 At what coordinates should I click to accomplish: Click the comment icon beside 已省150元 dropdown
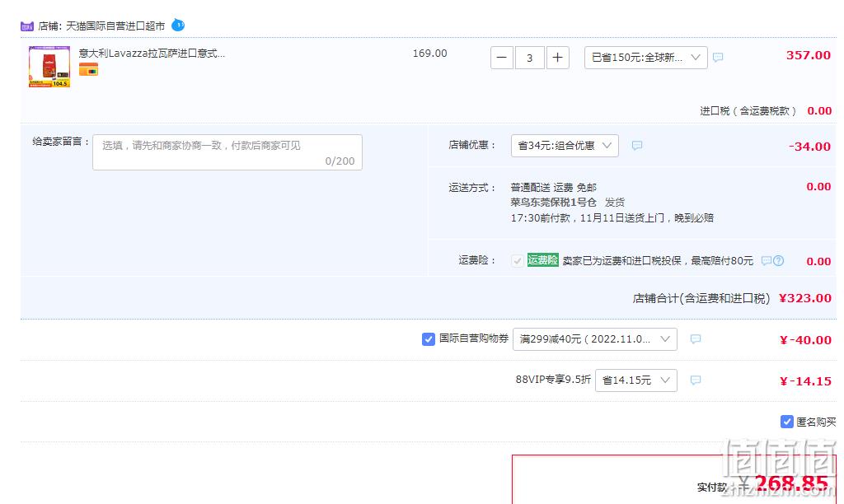click(718, 57)
